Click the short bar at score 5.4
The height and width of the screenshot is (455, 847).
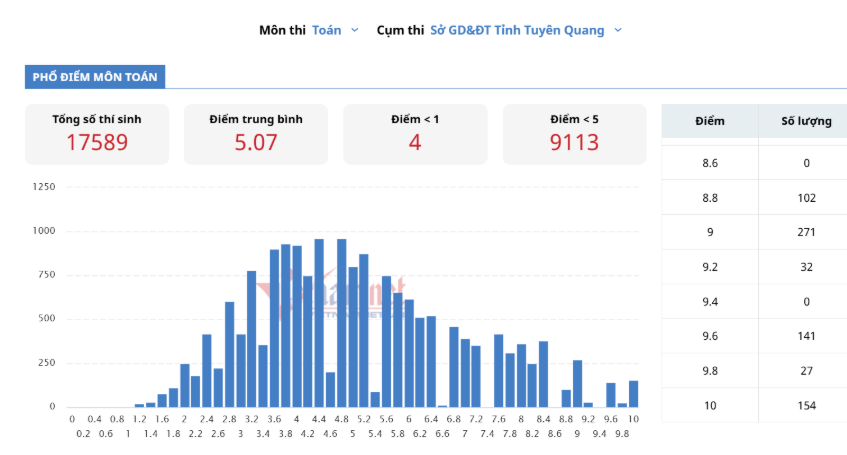tap(375, 399)
